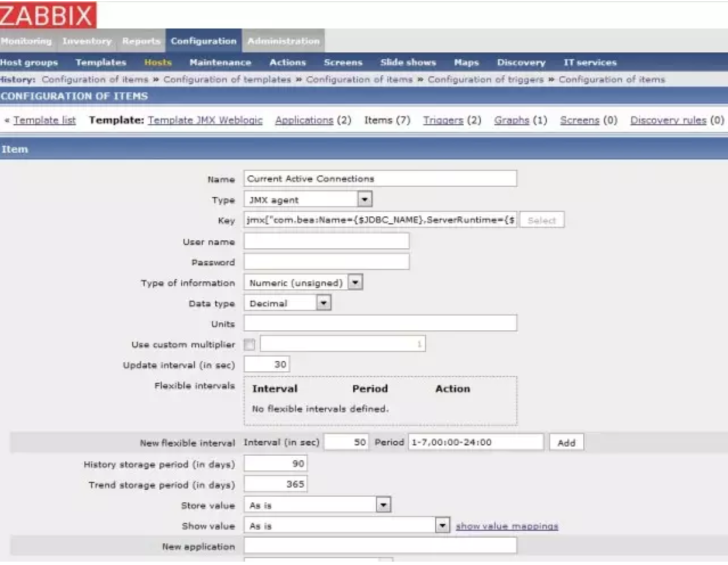Open the Administration tab

[283, 41]
